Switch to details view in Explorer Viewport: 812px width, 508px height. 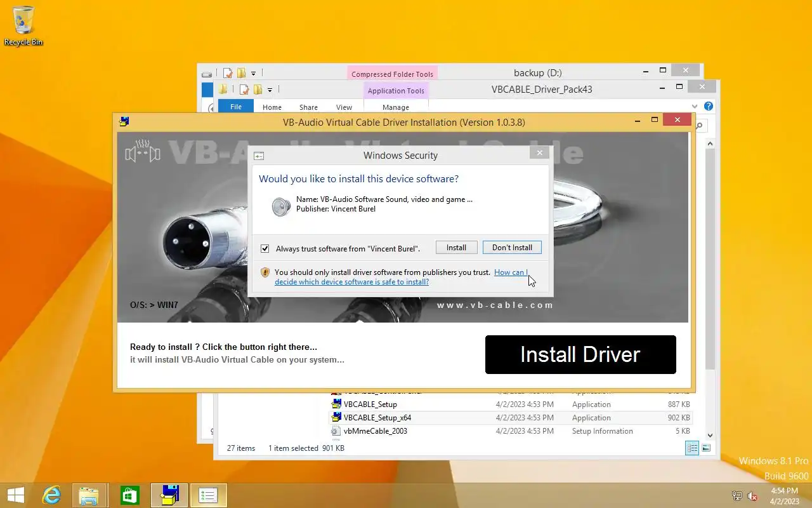[692, 448]
